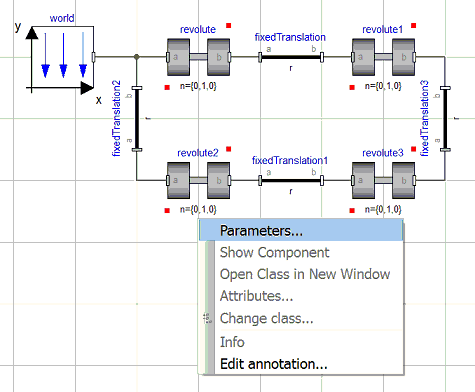Click n={0,1,0} text under revolute1

pyautogui.click(x=383, y=86)
